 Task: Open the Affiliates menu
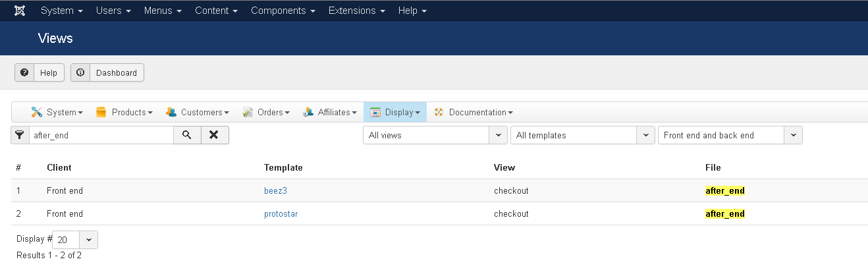330,113
